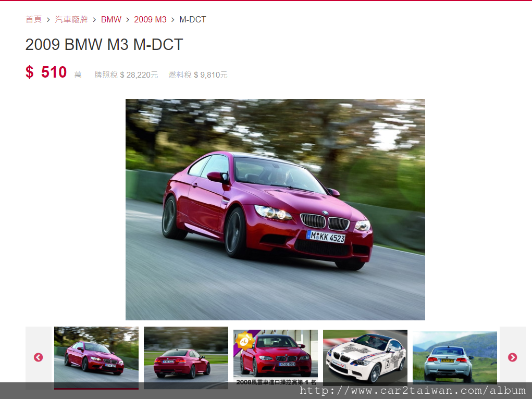Click the next carousel arrow
This screenshot has height=399, width=532.
pos(513,357)
